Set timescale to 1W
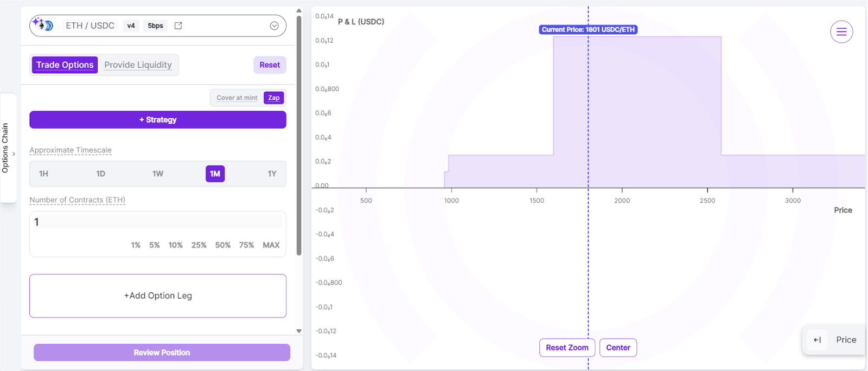Viewport: 868px width, 371px height. coord(158,174)
